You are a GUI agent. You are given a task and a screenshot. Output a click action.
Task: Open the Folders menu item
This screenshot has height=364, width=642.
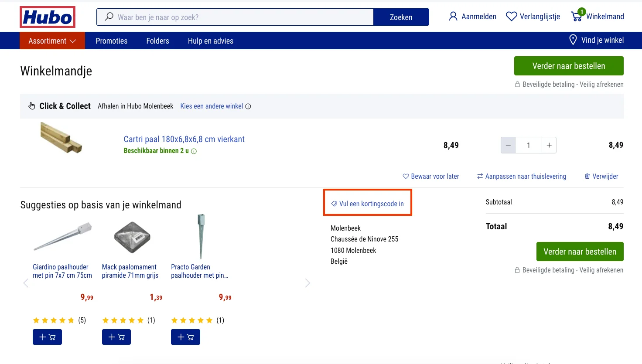point(157,41)
